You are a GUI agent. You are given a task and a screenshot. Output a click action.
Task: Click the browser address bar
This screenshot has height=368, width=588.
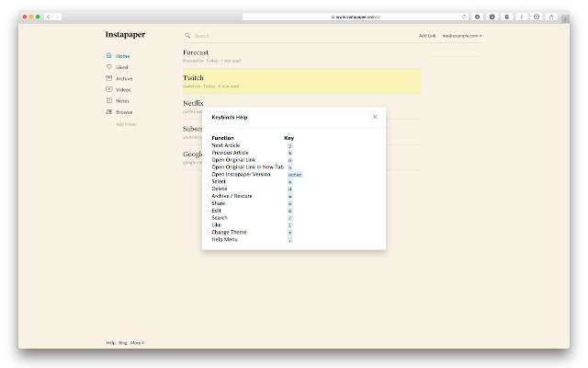(354, 17)
